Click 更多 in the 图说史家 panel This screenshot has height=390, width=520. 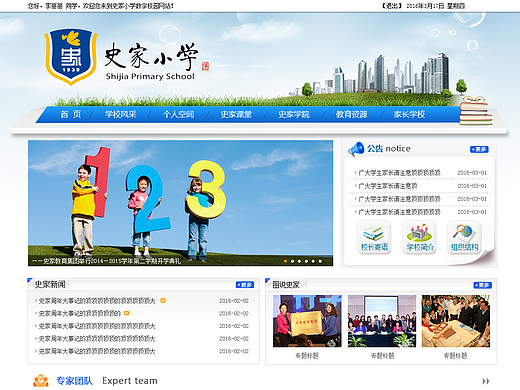coord(483,285)
